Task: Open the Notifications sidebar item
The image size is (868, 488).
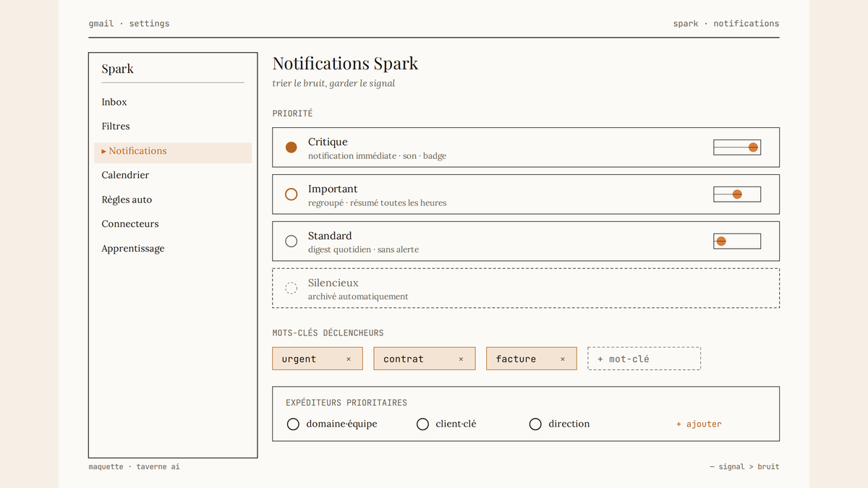Action: tap(173, 151)
